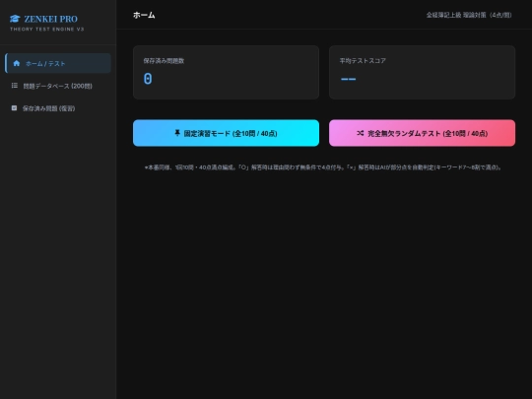This screenshot has width=532, height=399.
Task: Start 完全無欠ランダムテスト (全10問 / 40点)
Action: (422, 133)
